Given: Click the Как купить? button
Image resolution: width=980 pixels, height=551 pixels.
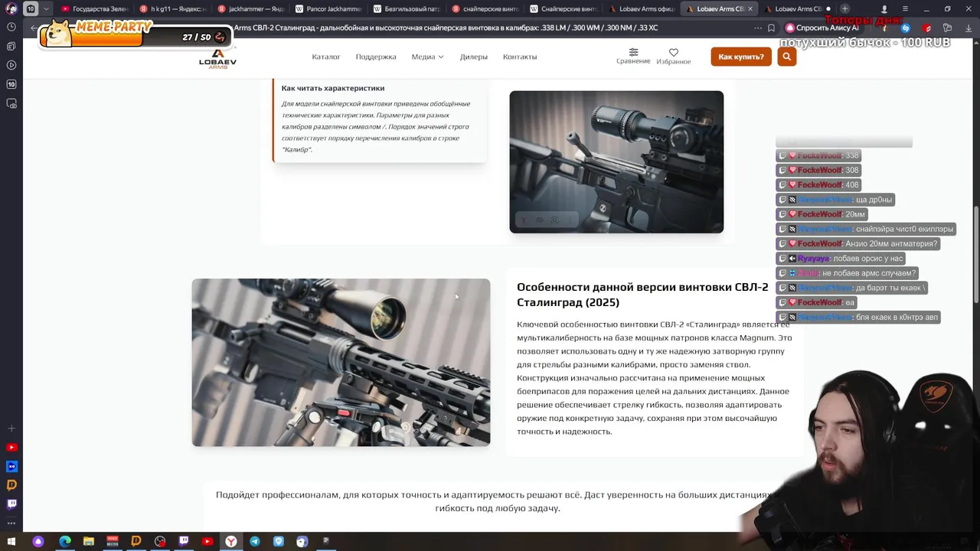Looking at the screenshot, I should (741, 57).
